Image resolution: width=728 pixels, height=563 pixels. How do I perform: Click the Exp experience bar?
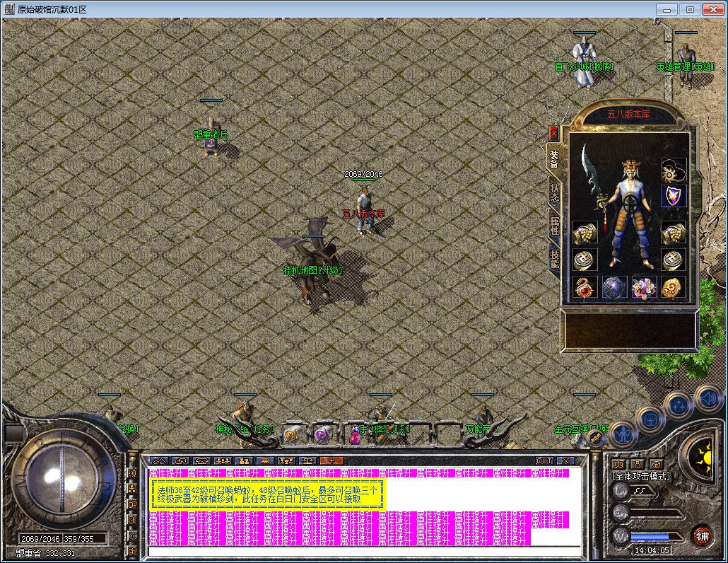coord(657,513)
